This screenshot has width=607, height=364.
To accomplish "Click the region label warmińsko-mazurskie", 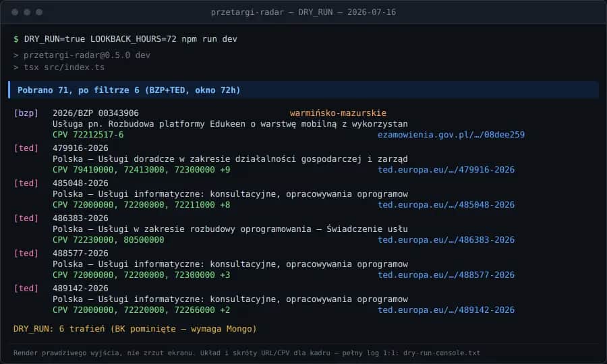I will coord(338,113).
